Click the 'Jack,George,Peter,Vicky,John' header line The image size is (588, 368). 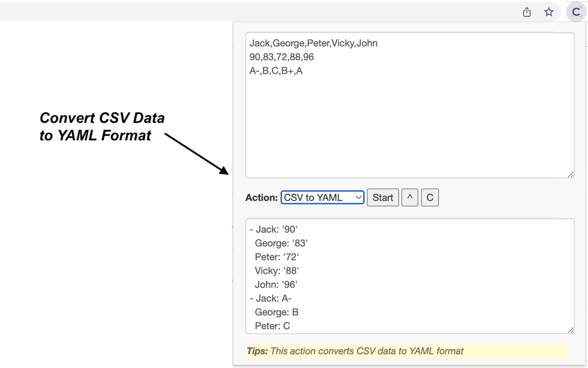coord(313,43)
